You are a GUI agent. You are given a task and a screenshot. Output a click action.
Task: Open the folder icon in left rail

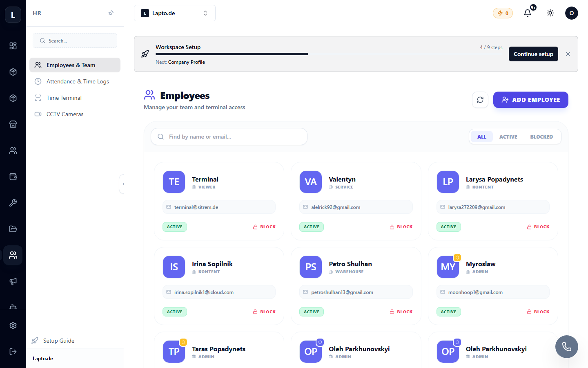tap(13, 229)
